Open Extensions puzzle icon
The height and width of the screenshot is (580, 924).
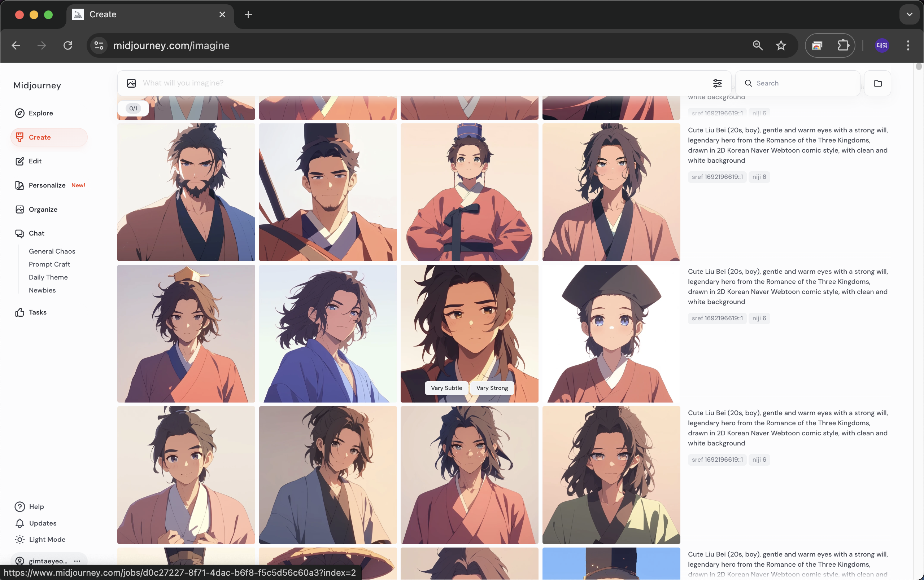[x=843, y=45]
